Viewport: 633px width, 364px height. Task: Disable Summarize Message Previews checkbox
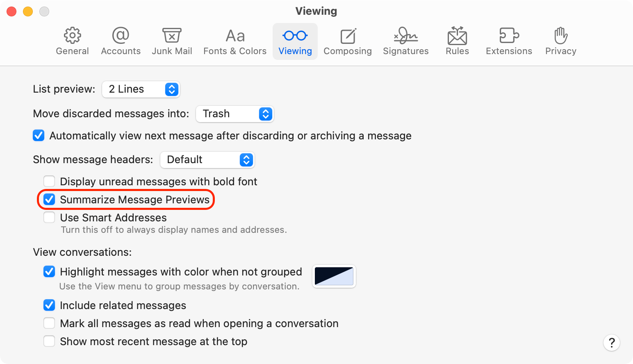click(x=49, y=200)
